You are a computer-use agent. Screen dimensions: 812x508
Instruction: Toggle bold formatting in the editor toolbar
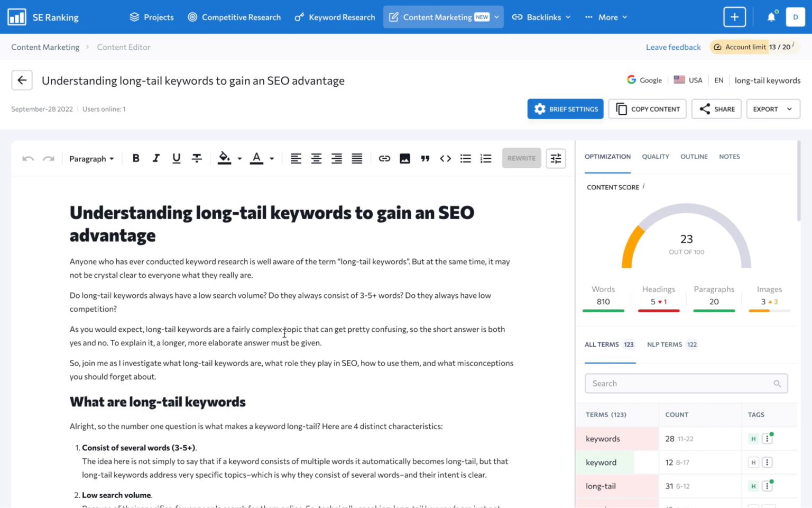[x=136, y=158]
